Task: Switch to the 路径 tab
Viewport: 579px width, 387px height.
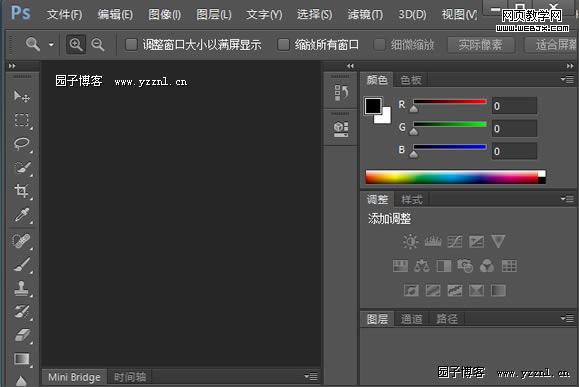Action: 447,319
